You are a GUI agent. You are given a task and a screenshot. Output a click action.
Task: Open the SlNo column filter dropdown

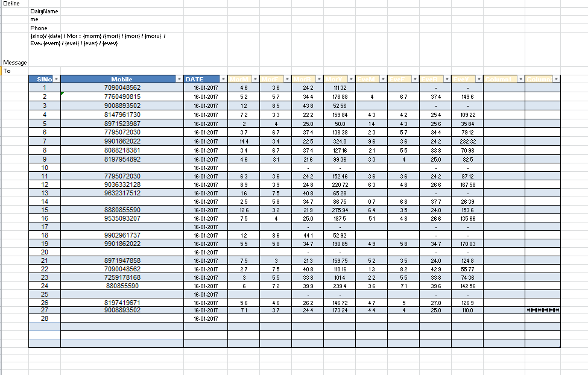coord(57,79)
